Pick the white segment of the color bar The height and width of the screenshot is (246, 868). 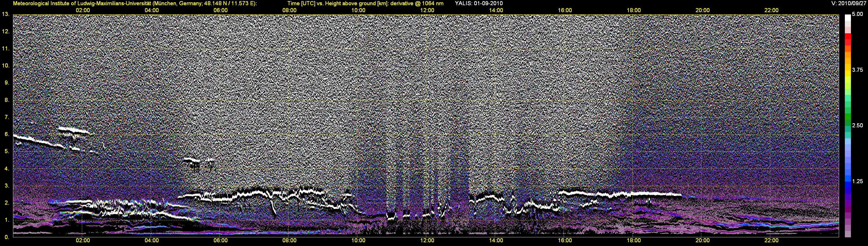(848, 18)
